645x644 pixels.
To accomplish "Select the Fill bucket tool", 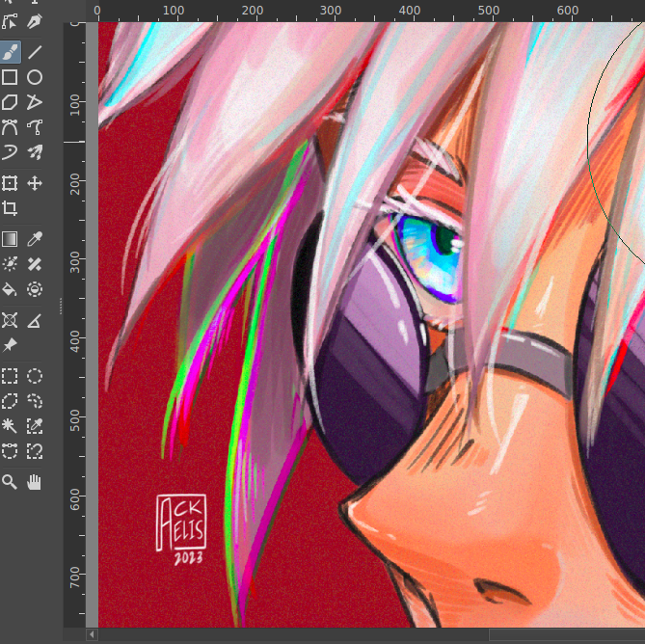I will [x=10, y=289].
